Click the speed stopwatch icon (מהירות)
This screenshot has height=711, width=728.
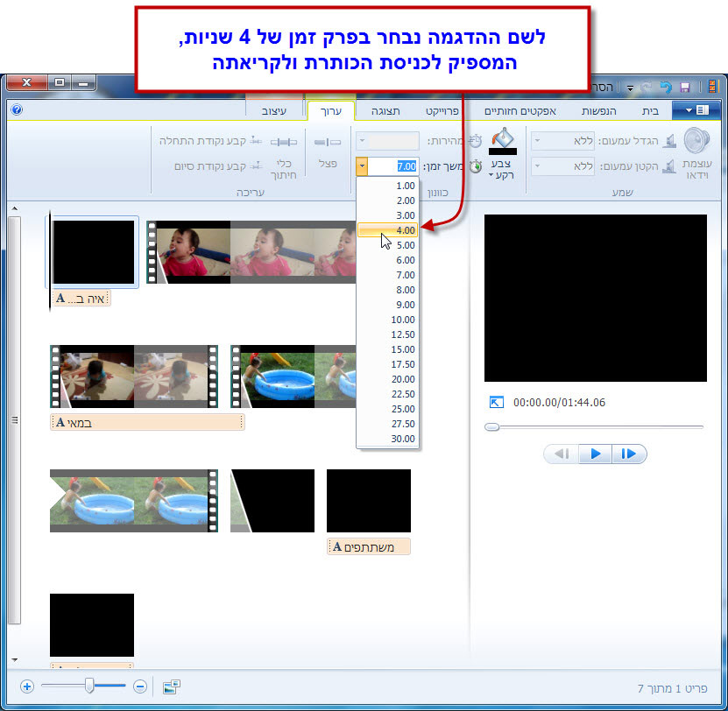(x=476, y=141)
